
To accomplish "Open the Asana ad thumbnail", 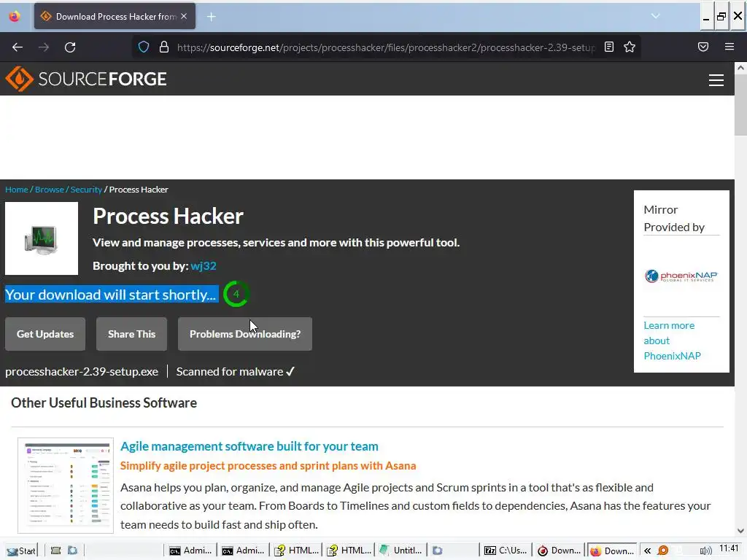I will point(66,486).
